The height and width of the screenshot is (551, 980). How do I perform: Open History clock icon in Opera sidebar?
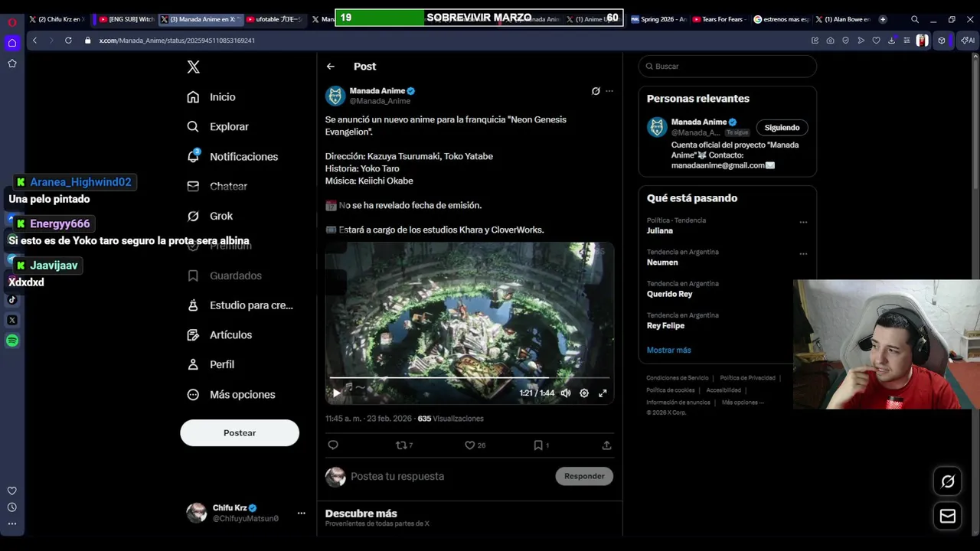click(12, 507)
